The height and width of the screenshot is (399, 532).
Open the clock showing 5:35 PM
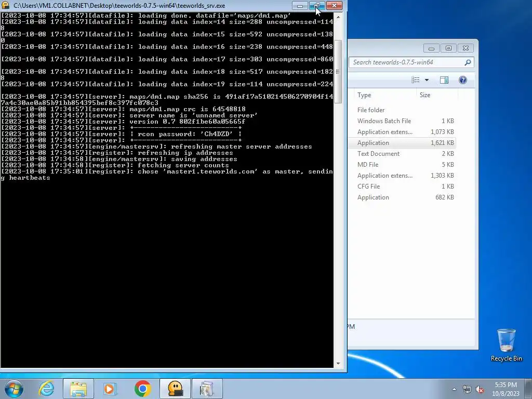tap(506, 389)
